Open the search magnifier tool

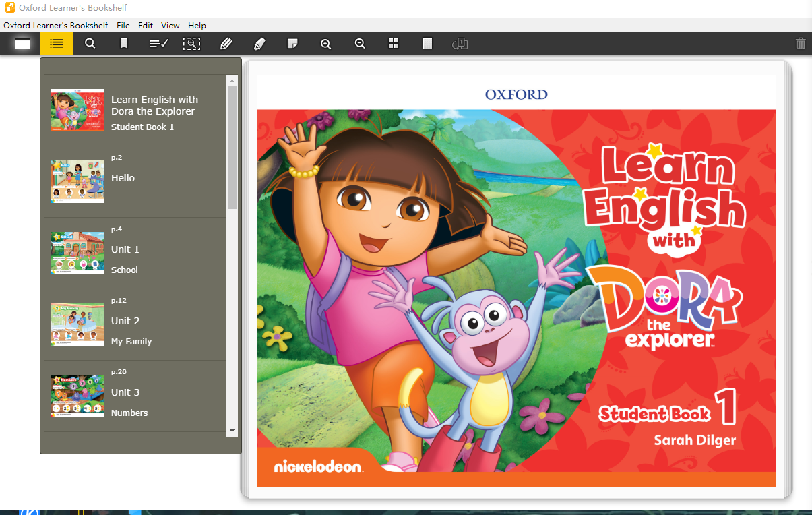tap(90, 44)
